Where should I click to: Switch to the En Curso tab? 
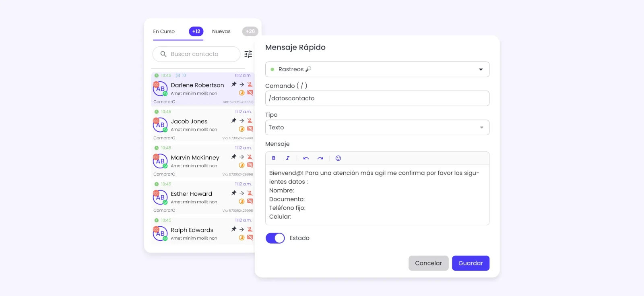[164, 31]
